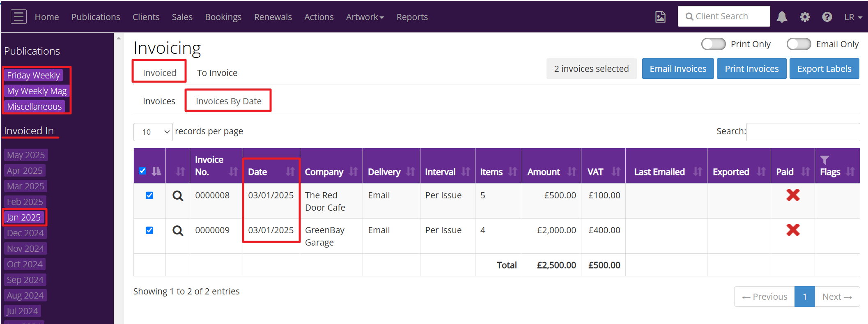Screen dimensions: 868x324
Task: Click the Print Invoices button
Action: 752,69
